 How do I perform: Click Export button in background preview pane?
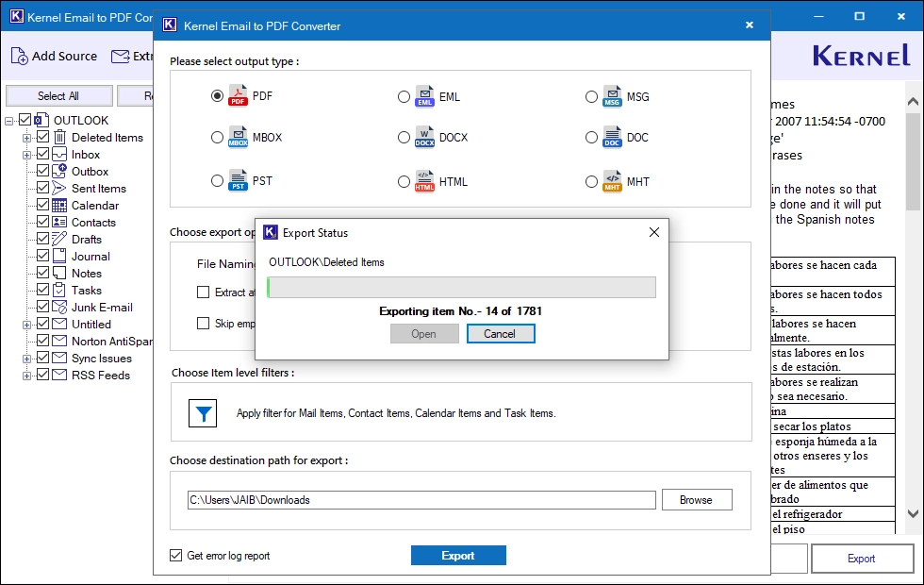point(862,559)
